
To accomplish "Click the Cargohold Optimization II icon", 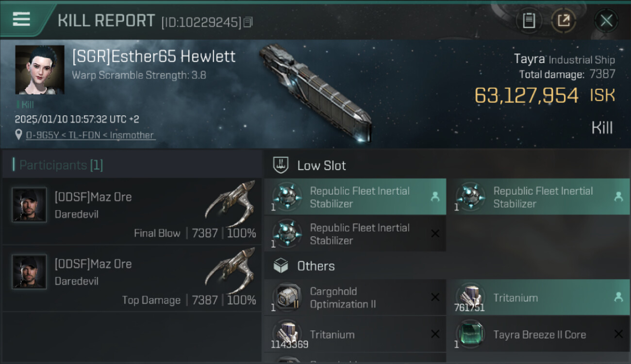I will click(287, 298).
